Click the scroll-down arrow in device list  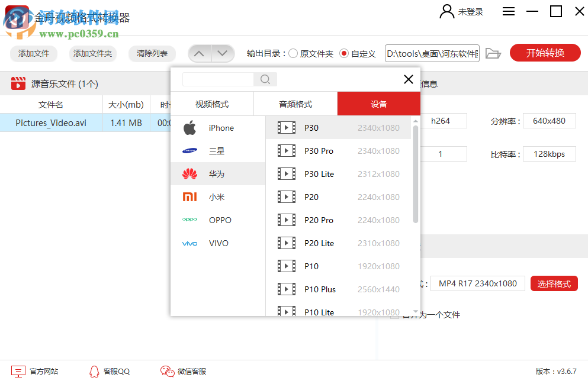pyautogui.click(x=416, y=311)
